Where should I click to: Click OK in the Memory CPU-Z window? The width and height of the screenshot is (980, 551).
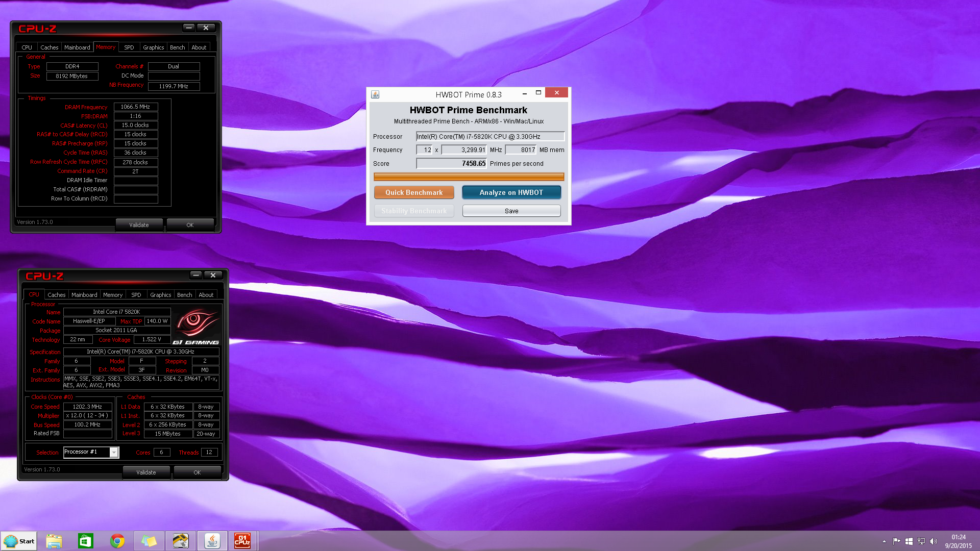pos(190,225)
